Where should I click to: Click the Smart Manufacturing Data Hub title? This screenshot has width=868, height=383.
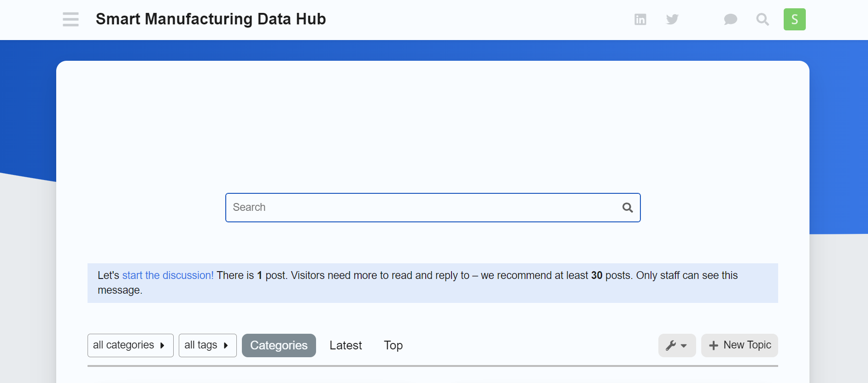point(211,19)
